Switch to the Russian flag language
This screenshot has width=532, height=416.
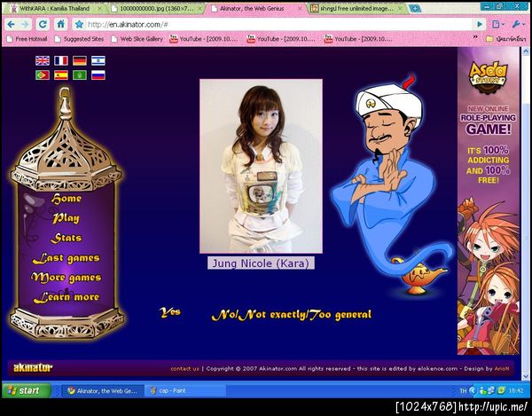pyautogui.click(x=98, y=75)
